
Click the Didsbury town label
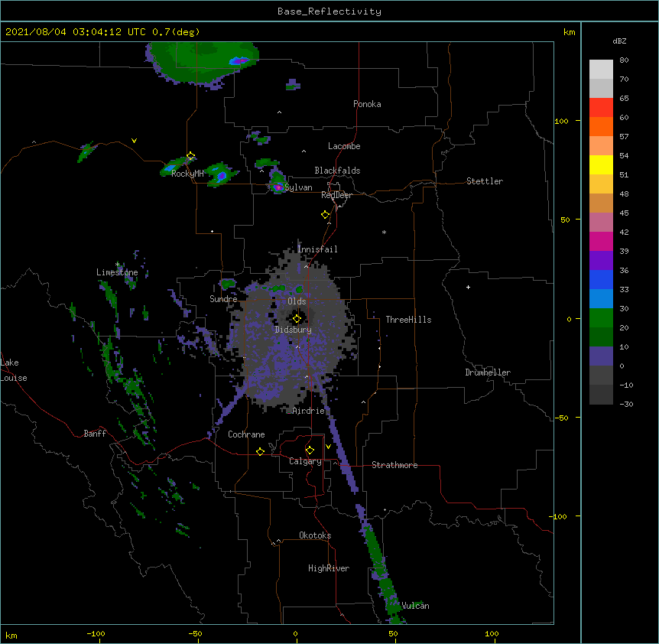pos(293,330)
